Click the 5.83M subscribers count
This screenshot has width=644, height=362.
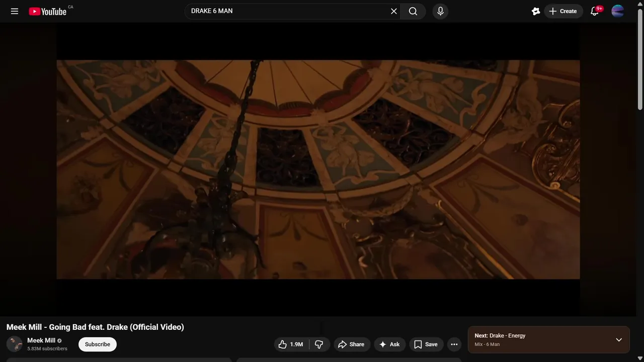pyautogui.click(x=47, y=349)
